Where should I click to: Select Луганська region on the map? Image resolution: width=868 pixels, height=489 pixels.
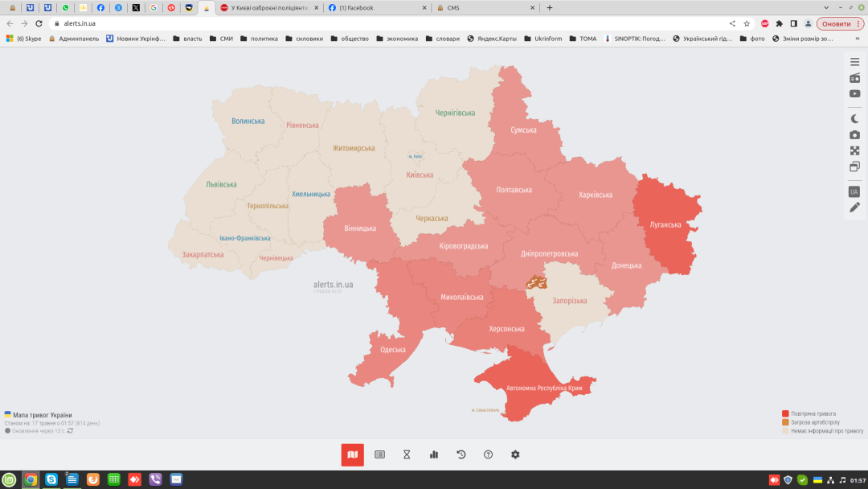click(667, 225)
